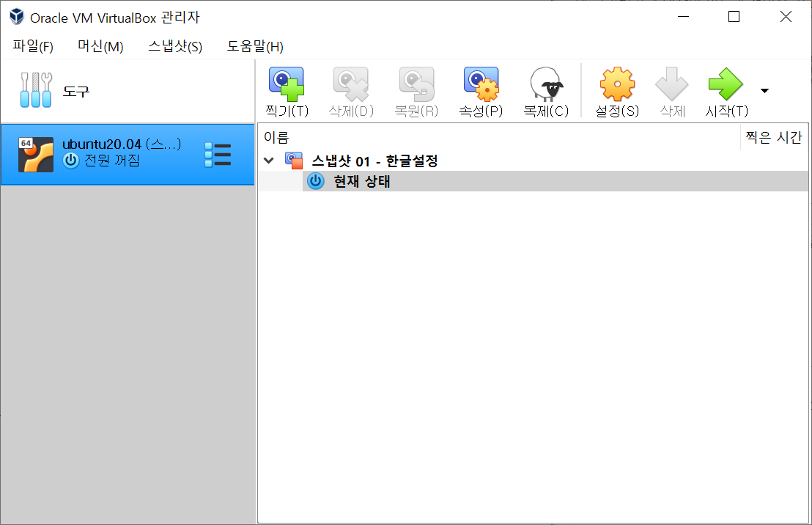
Task: Click the 전원 꺼짐 power status text
Action: (x=112, y=161)
